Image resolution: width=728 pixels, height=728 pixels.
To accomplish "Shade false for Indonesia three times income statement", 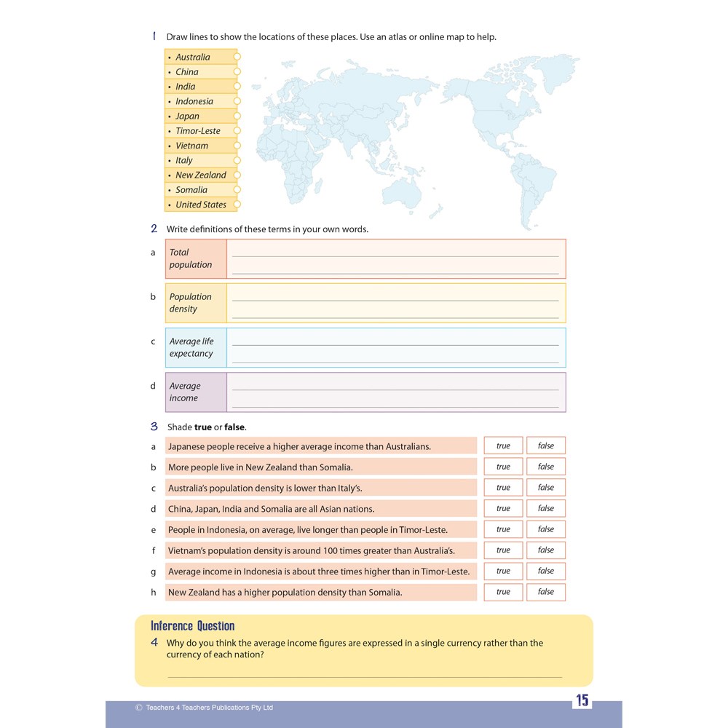I will 546,571.
